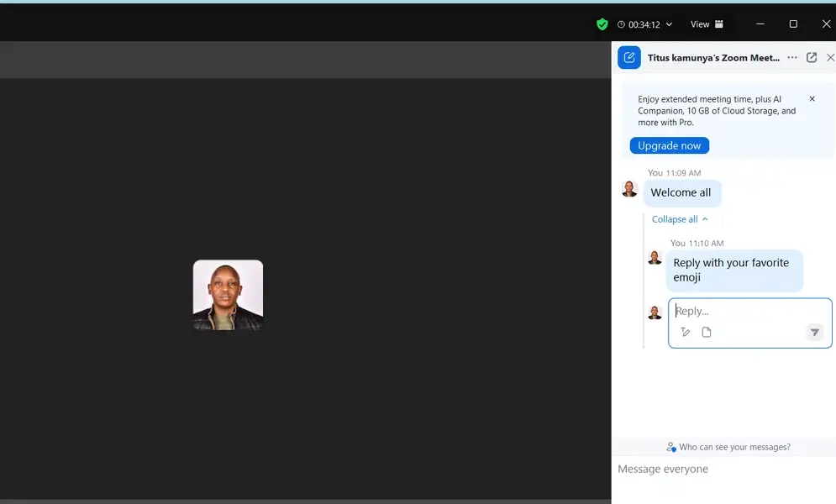
Task: Open the chat panel more options ellipsis
Action: (792, 57)
